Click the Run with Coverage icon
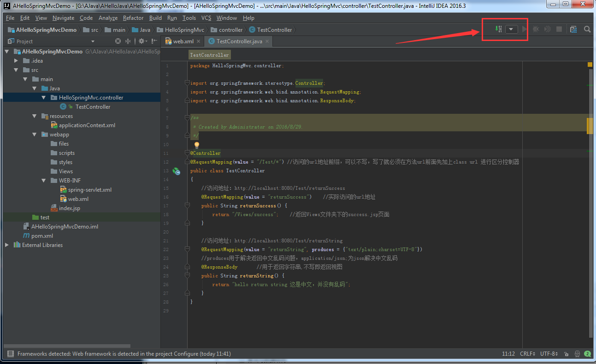Viewport: 596px width, 364px height. click(547, 29)
